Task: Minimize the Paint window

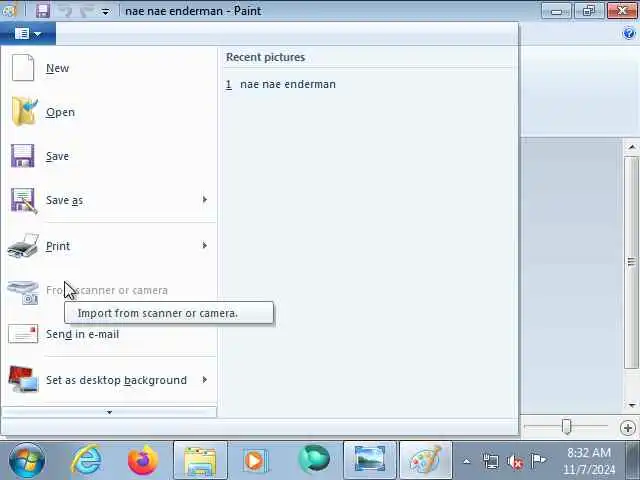Action: coord(556,11)
